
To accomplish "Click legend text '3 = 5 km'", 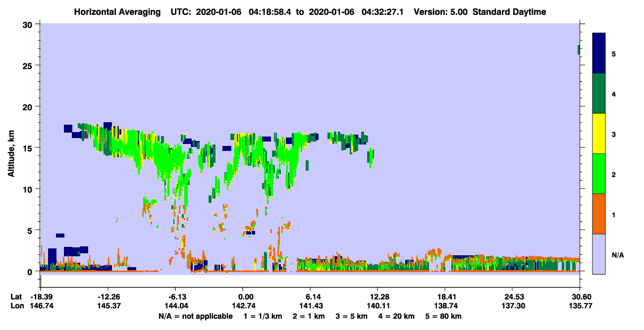I will 352,316.
